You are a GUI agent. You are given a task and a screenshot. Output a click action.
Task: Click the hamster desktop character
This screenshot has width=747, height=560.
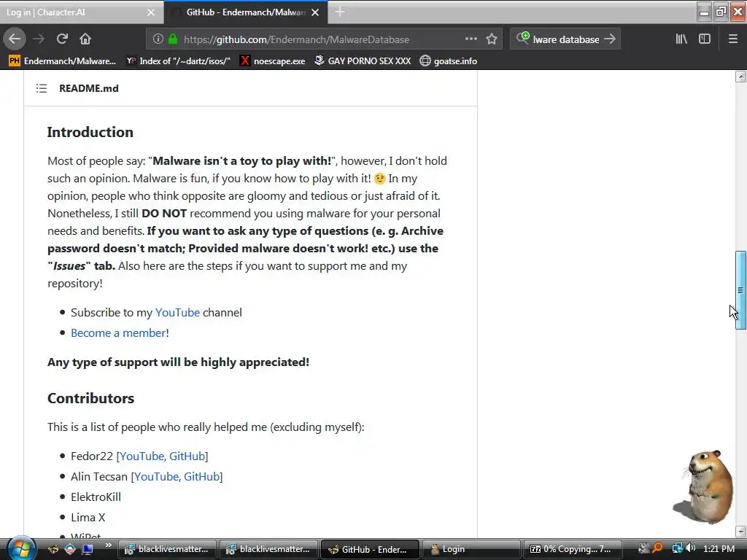point(705,486)
